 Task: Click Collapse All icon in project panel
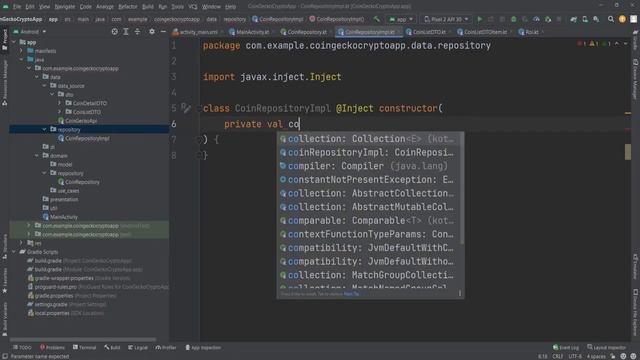pos(137,31)
